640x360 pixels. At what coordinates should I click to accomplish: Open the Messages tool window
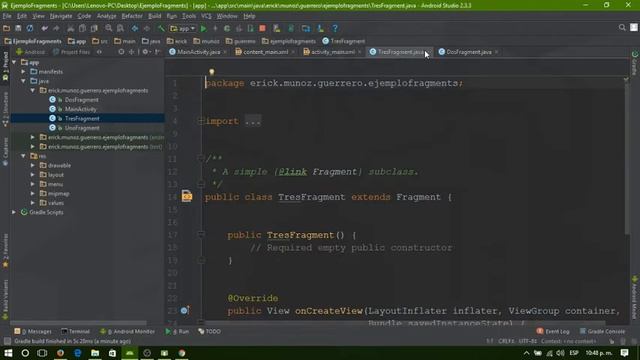(33, 331)
